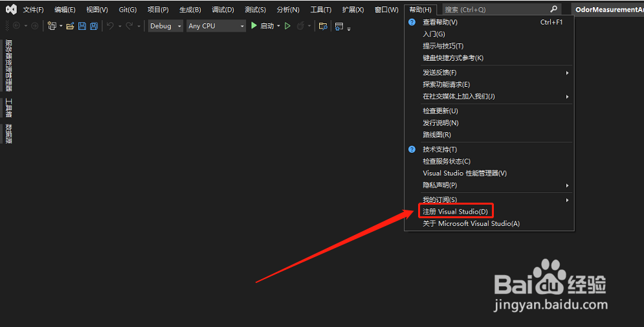Expand 隐私声明(P) submenu
The width and height of the screenshot is (644, 327).
click(489, 185)
